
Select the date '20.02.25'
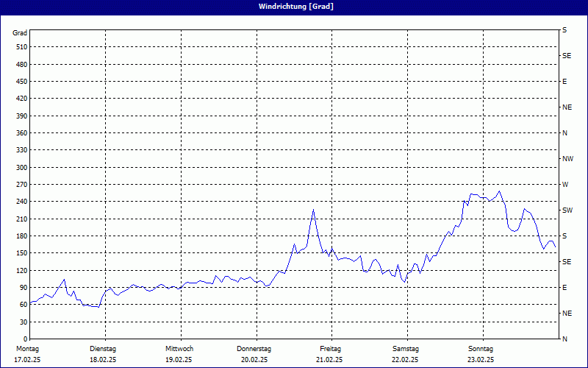pyautogui.click(x=254, y=360)
